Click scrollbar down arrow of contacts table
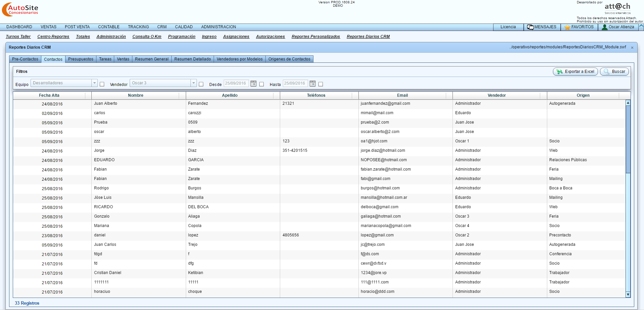The width and height of the screenshot is (644, 310). point(628,295)
